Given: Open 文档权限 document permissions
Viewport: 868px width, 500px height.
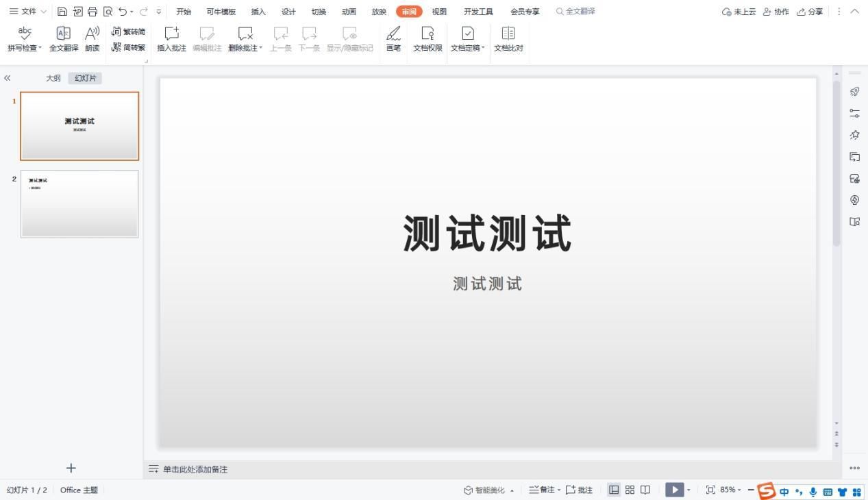Looking at the screenshot, I should click(x=427, y=39).
